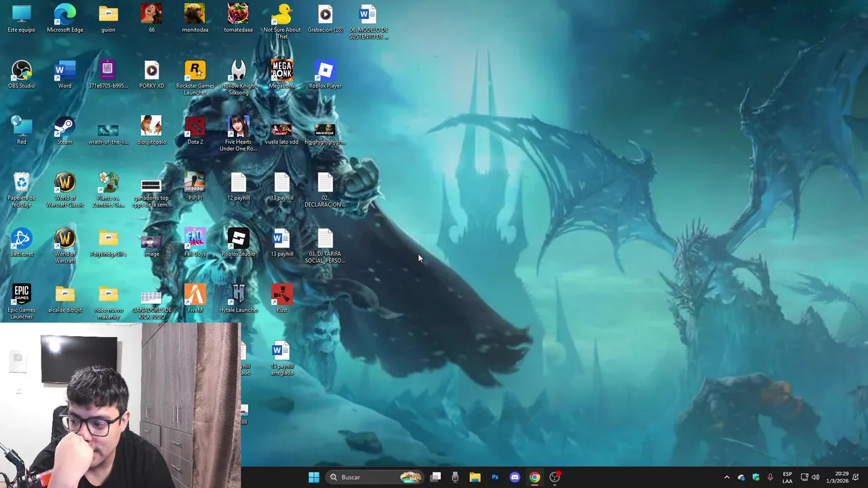This screenshot has height=488, width=868.
Task: Open Not Sure About That duck shortcut
Action: (x=282, y=22)
